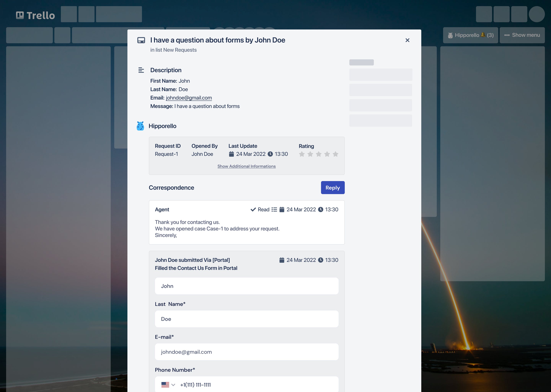Click three-dots icon in Show menu button

point(507,35)
